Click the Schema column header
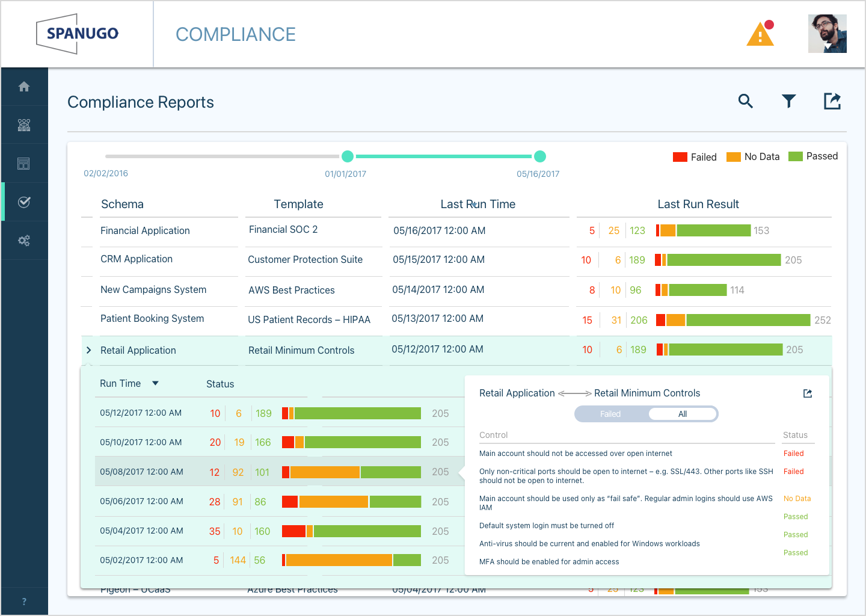866x616 pixels. click(x=122, y=204)
